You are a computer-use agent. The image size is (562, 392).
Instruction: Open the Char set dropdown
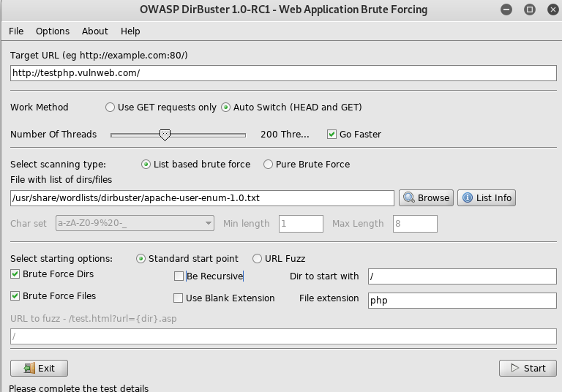pos(135,223)
